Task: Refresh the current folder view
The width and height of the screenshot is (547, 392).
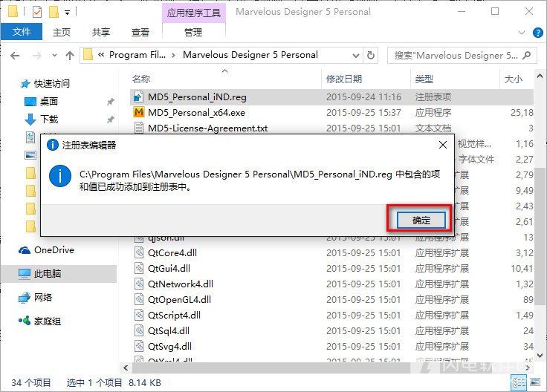Action: 370,56
